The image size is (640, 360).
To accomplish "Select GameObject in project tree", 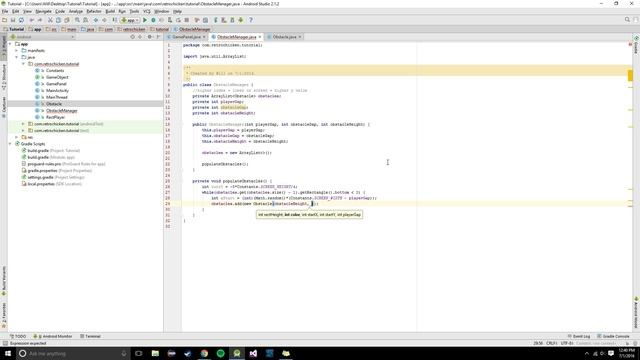I will pyautogui.click(x=57, y=77).
